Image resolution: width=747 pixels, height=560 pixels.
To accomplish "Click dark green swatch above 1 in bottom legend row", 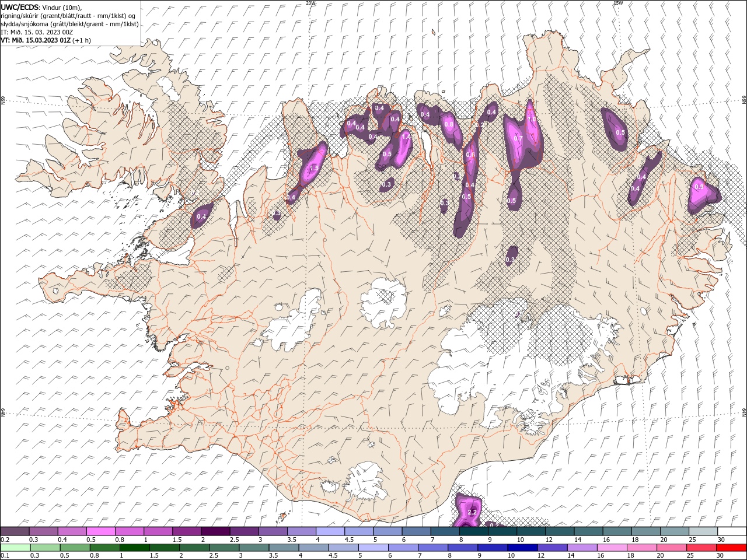I will point(135,548).
